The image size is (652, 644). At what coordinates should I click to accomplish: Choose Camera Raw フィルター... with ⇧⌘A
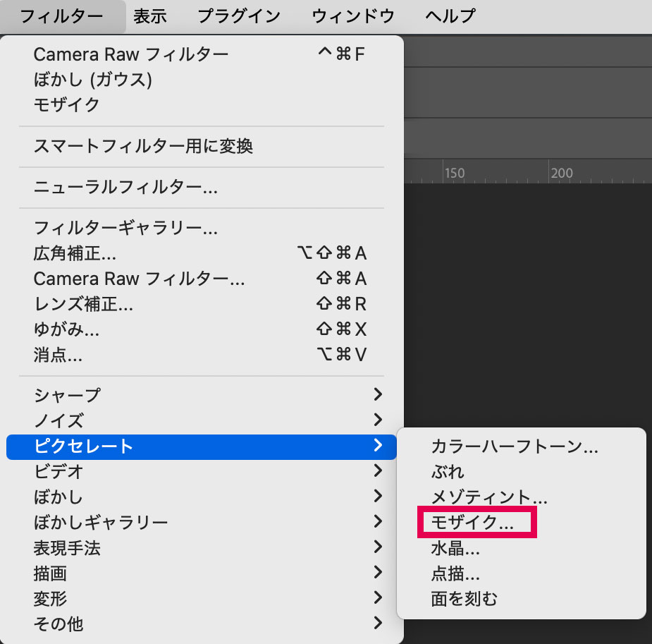point(202,279)
